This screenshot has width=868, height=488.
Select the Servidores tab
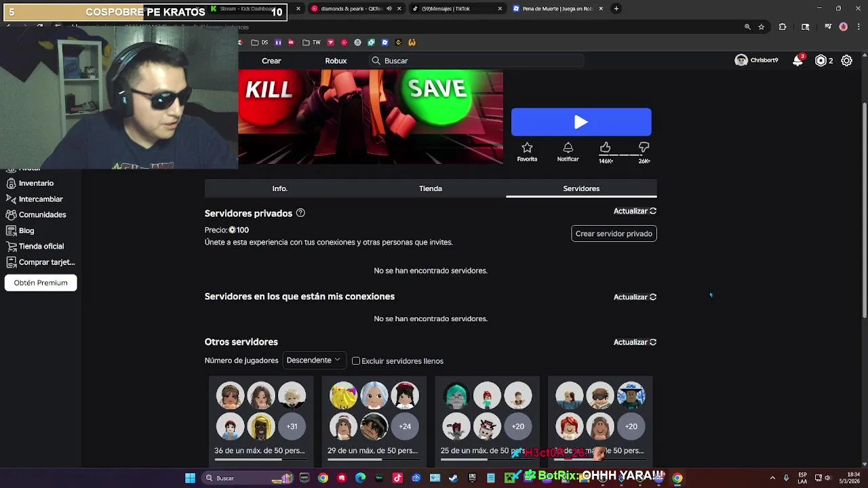point(581,188)
